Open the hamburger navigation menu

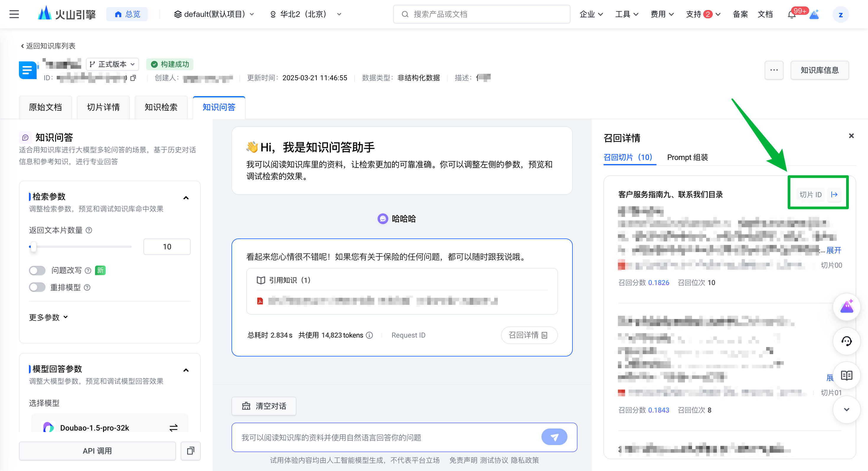click(x=14, y=14)
